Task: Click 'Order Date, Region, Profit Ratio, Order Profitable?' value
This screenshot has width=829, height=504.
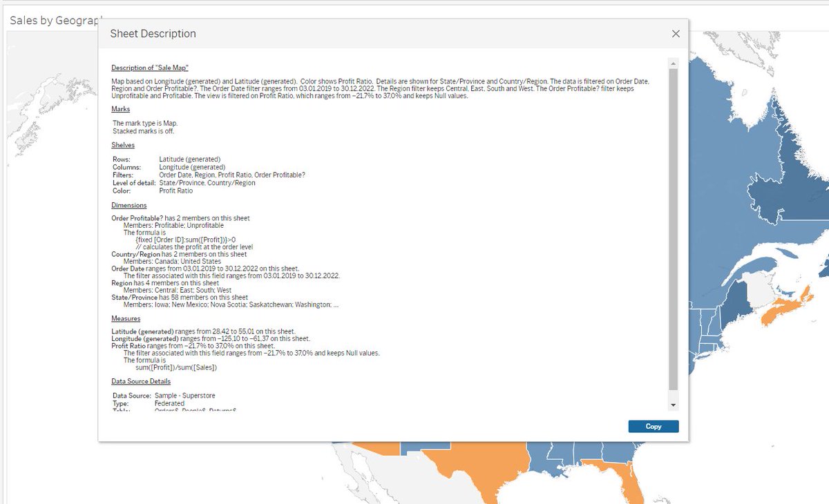Action: tap(232, 175)
